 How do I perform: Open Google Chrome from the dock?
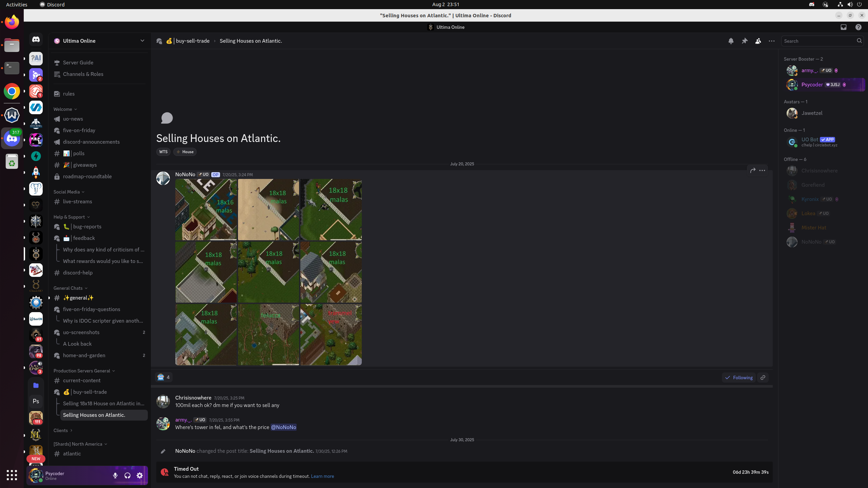coord(12,91)
